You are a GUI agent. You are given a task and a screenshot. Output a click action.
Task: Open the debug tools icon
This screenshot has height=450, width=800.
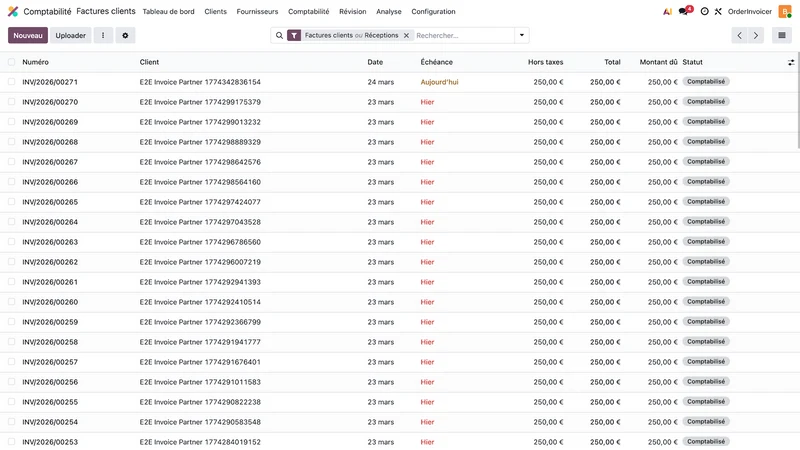(718, 11)
